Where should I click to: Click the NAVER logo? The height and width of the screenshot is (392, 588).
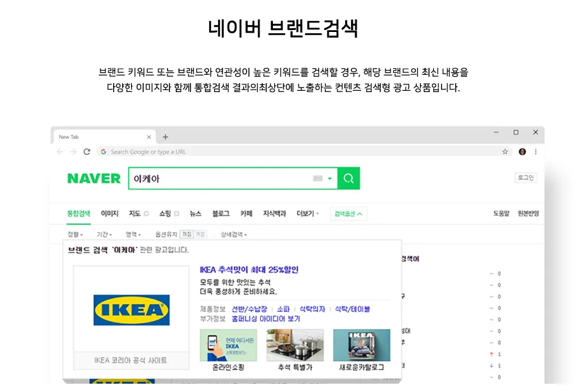94,178
